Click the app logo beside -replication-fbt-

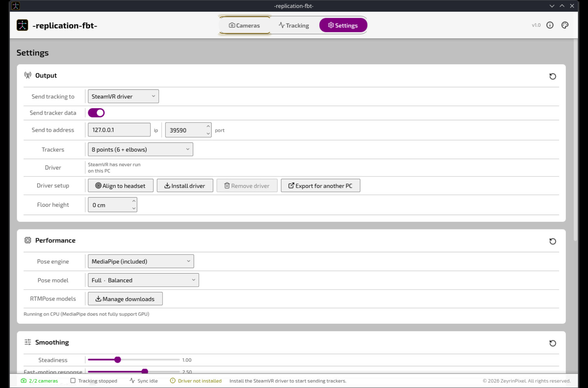pos(22,25)
